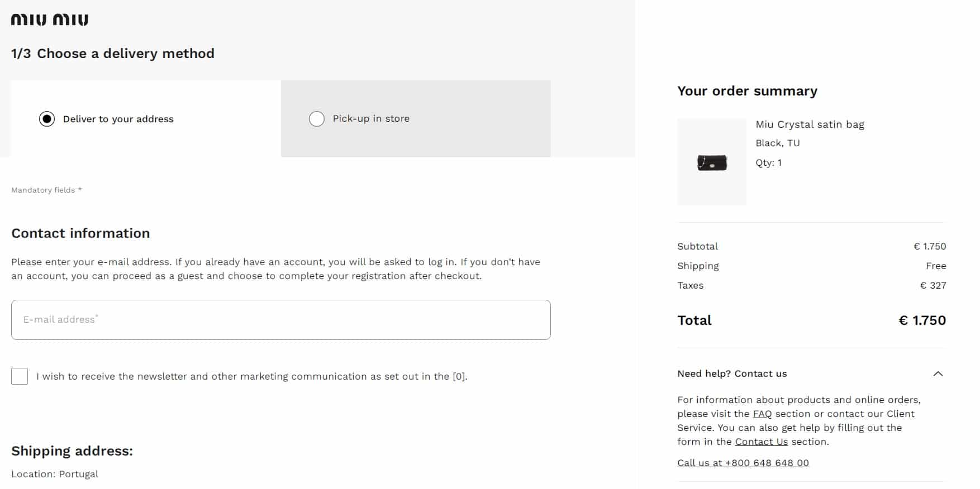Click the newsletter consent label text

click(252, 376)
